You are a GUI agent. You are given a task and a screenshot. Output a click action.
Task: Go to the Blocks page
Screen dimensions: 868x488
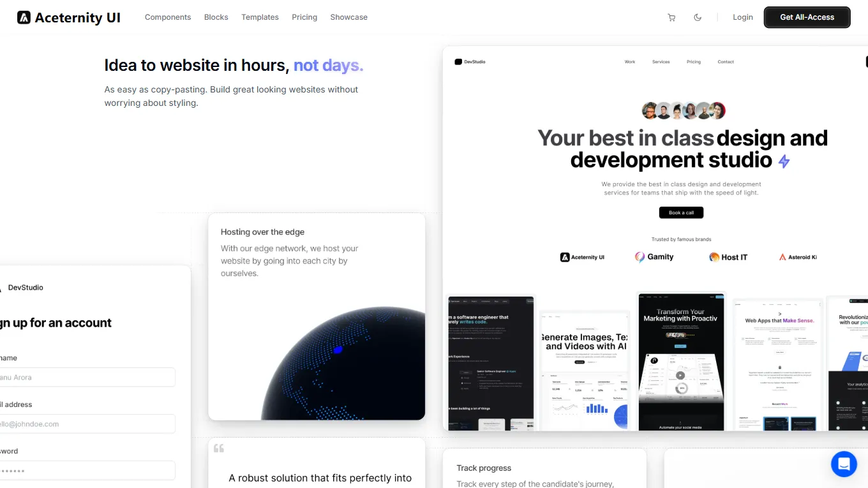[216, 17]
